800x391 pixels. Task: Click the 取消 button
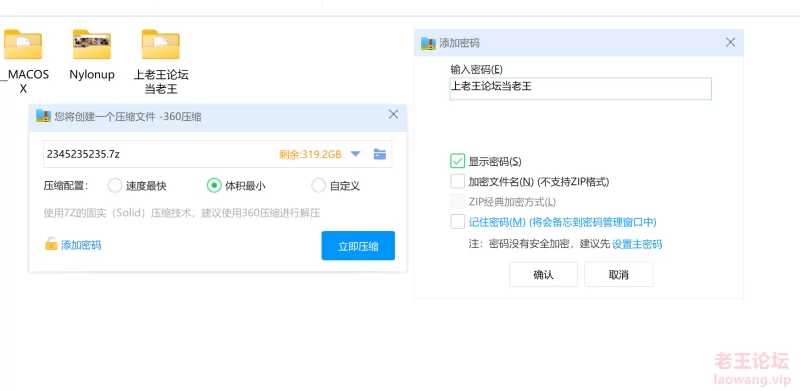coord(618,275)
